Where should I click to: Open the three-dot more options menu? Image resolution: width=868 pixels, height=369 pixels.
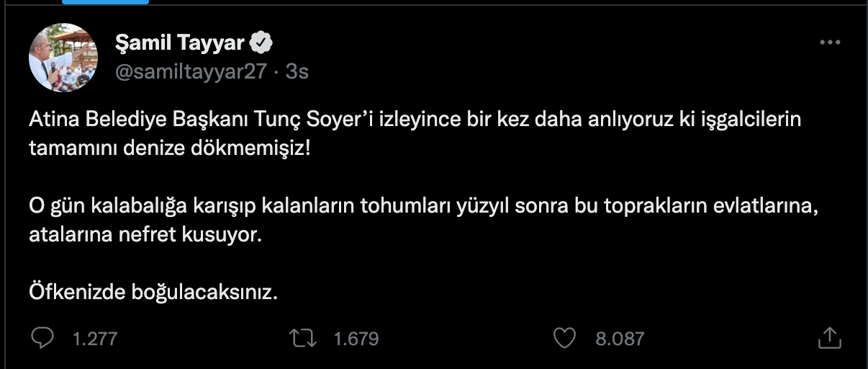coord(830,43)
